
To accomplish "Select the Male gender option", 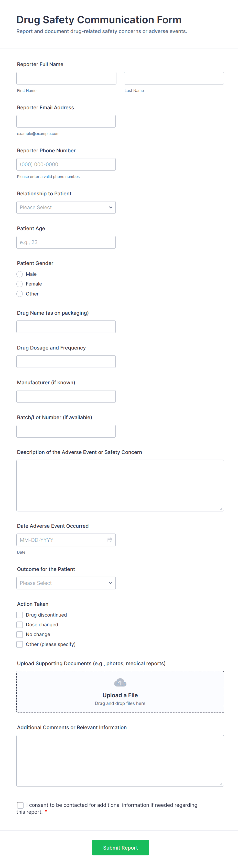I will coord(20,274).
